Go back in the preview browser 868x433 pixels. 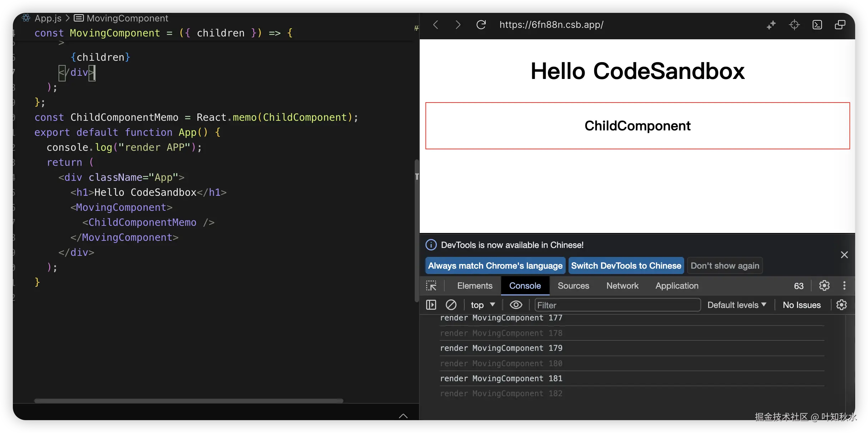[x=435, y=25]
